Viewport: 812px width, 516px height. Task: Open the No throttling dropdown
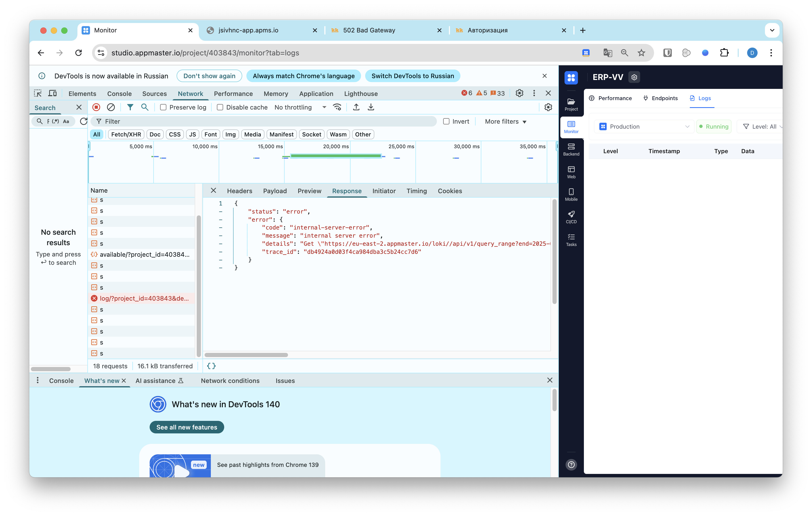(300, 107)
